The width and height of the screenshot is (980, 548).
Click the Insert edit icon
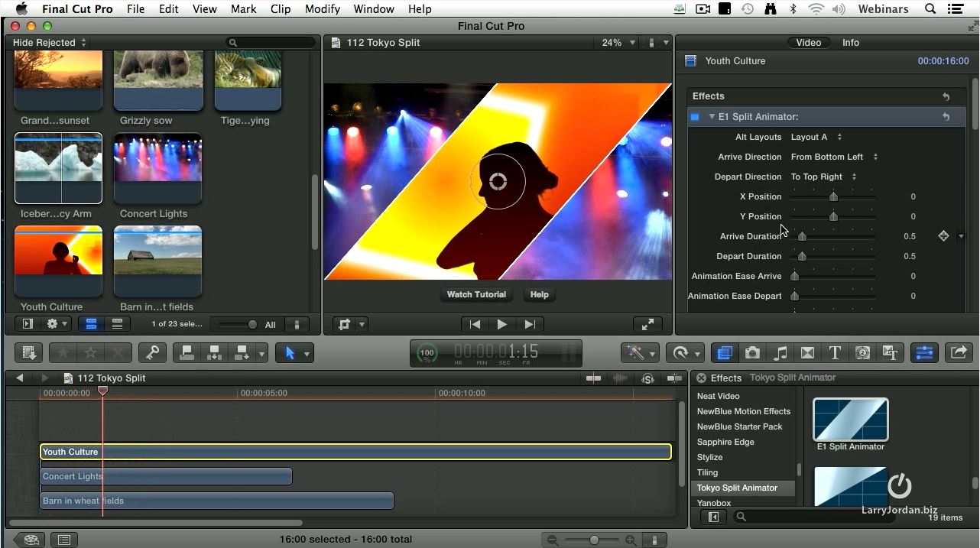pyautogui.click(x=215, y=352)
